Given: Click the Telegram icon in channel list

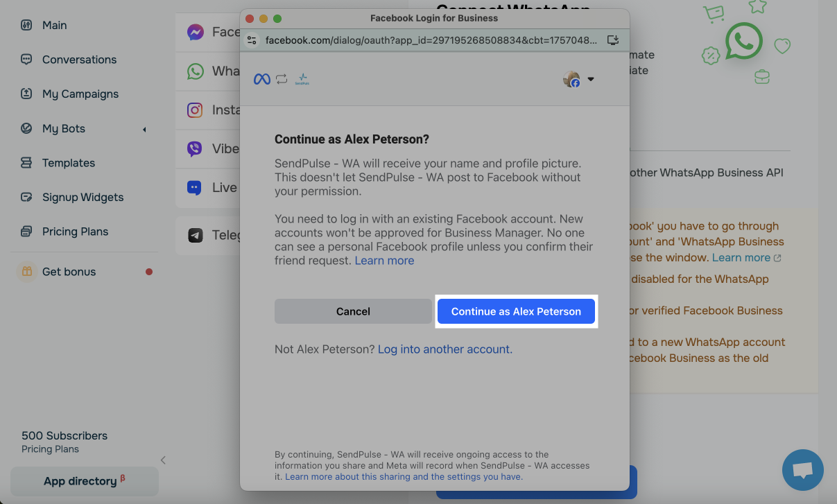Looking at the screenshot, I should coord(196,236).
